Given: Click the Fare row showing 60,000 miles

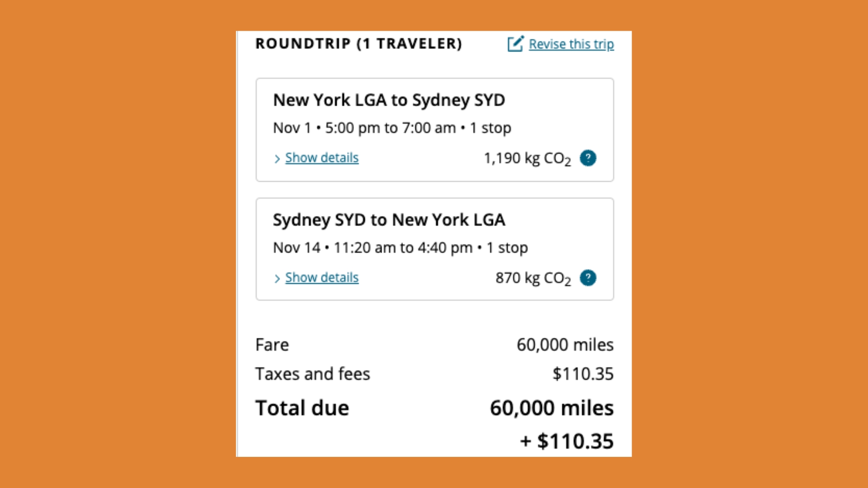Looking at the screenshot, I should 434,344.
